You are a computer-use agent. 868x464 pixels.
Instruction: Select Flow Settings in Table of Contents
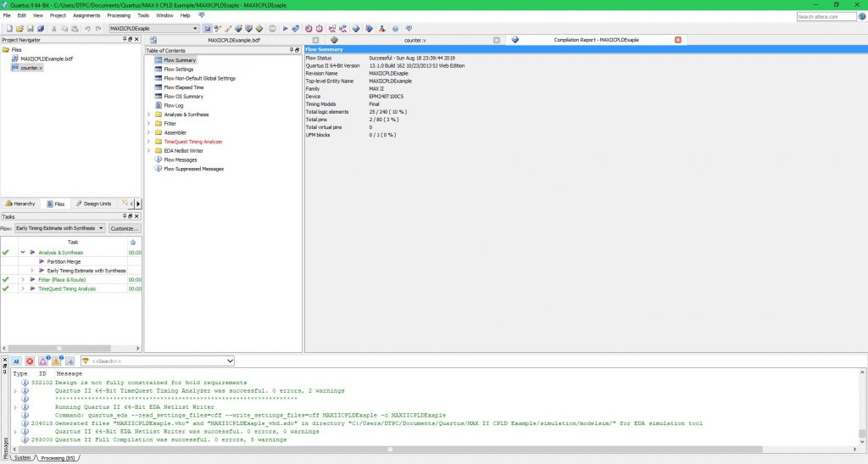[x=178, y=70]
